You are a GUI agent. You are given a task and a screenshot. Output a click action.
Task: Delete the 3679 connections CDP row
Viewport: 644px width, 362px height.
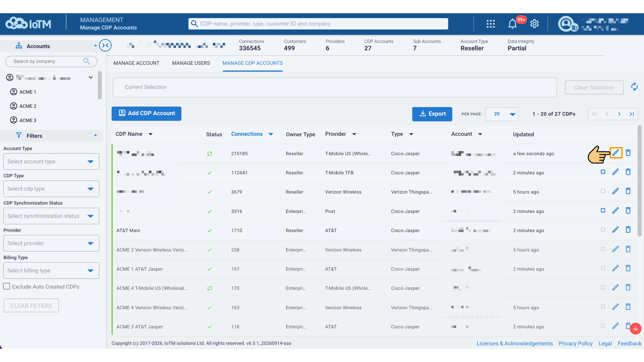click(x=628, y=191)
